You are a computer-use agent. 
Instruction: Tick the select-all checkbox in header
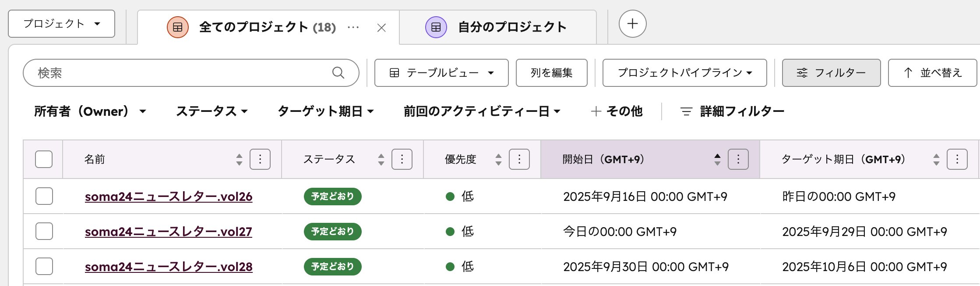[44, 159]
